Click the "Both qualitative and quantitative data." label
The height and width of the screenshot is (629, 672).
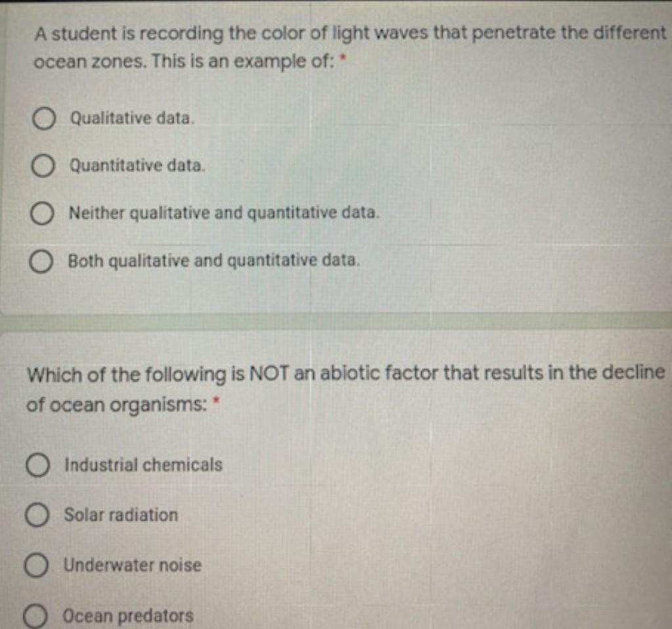[214, 261]
